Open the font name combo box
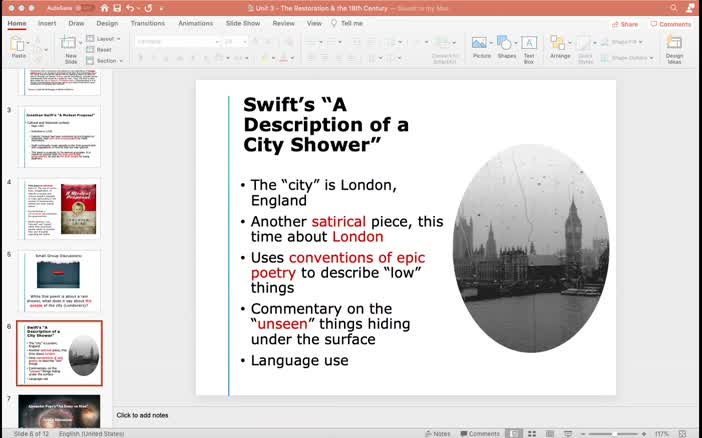 178,42
